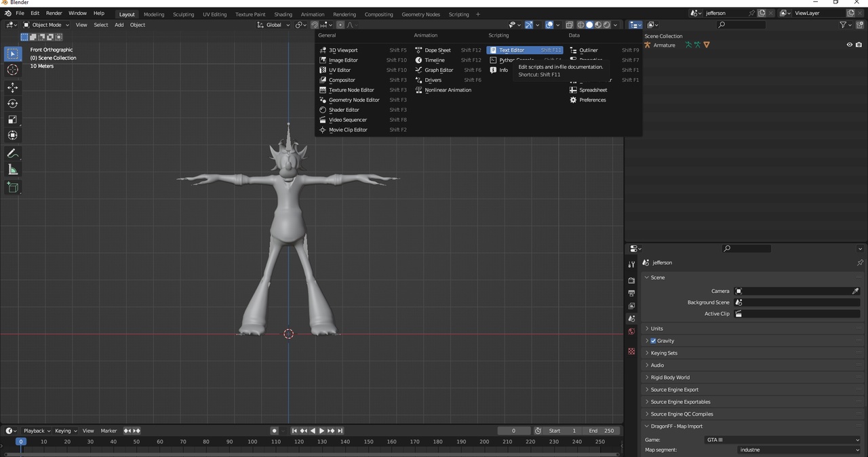The width and height of the screenshot is (868, 457).
Task: Open the Object Mode dropdown
Action: [x=46, y=25]
